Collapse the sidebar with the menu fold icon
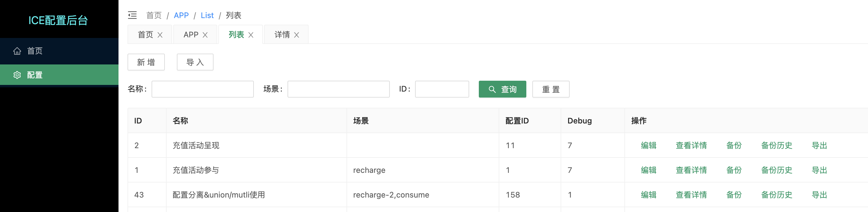This screenshot has width=868, height=212. pyautogui.click(x=132, y=15)
